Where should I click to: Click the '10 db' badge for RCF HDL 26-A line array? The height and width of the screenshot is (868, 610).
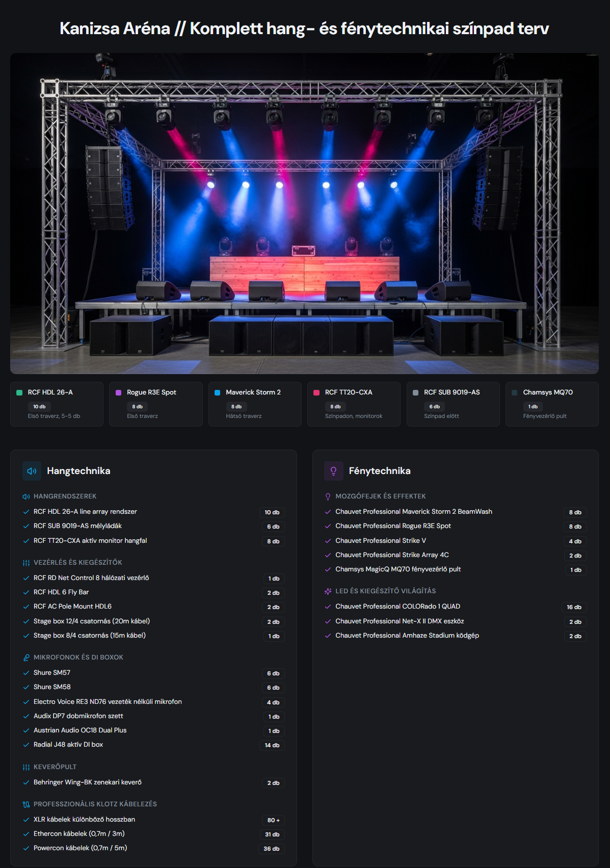(x=272, y=512)
